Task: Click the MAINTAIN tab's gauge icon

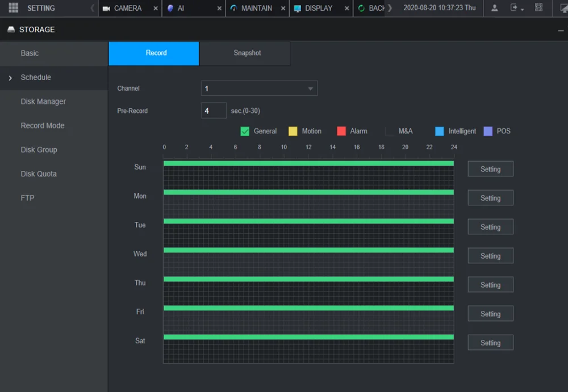Action: pos(233,8)
